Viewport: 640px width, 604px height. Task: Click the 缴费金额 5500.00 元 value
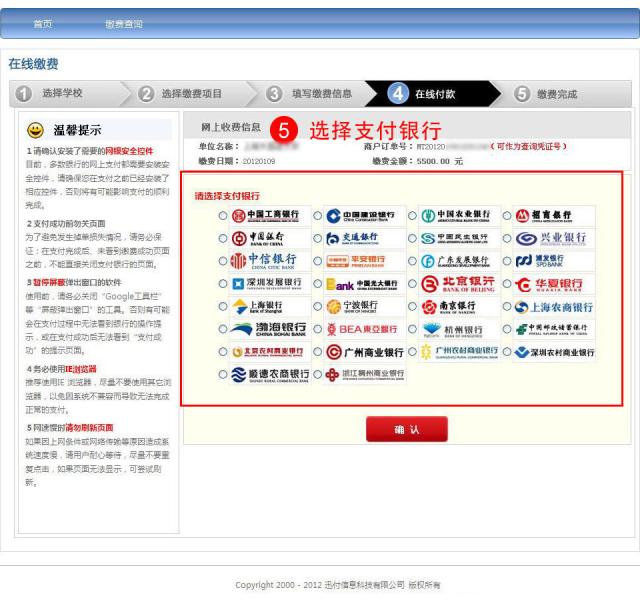[x=440, y=161]
